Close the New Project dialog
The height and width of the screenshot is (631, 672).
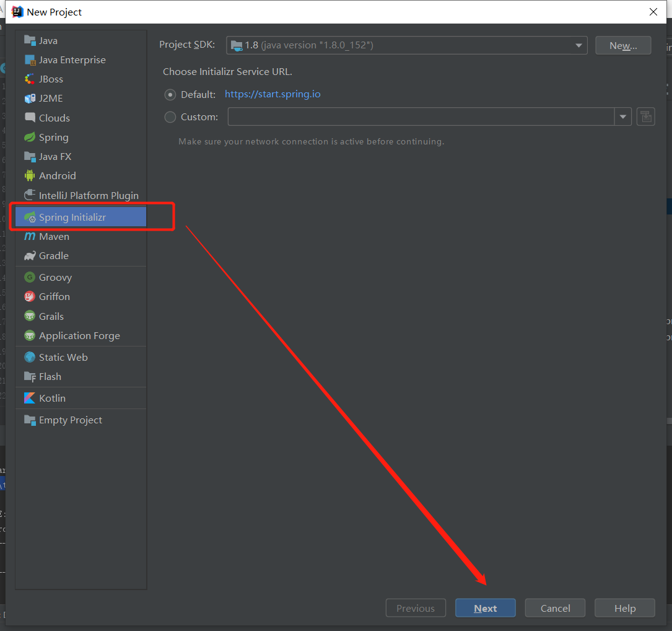(x=653, y=12)
